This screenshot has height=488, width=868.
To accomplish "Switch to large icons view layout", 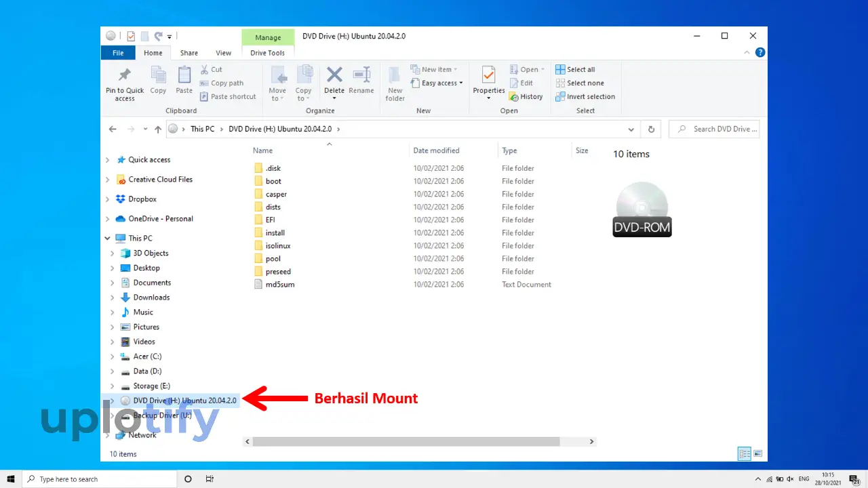I will click(757, 453).
